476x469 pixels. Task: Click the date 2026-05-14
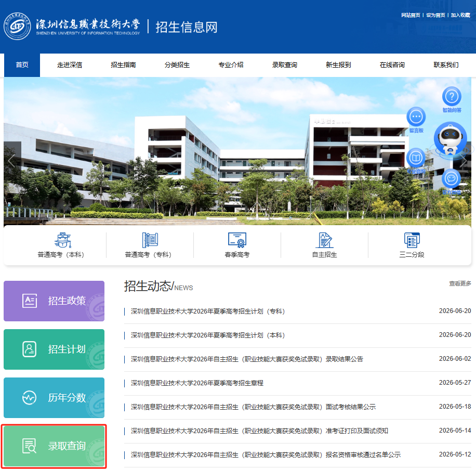[x=455, y=431]
